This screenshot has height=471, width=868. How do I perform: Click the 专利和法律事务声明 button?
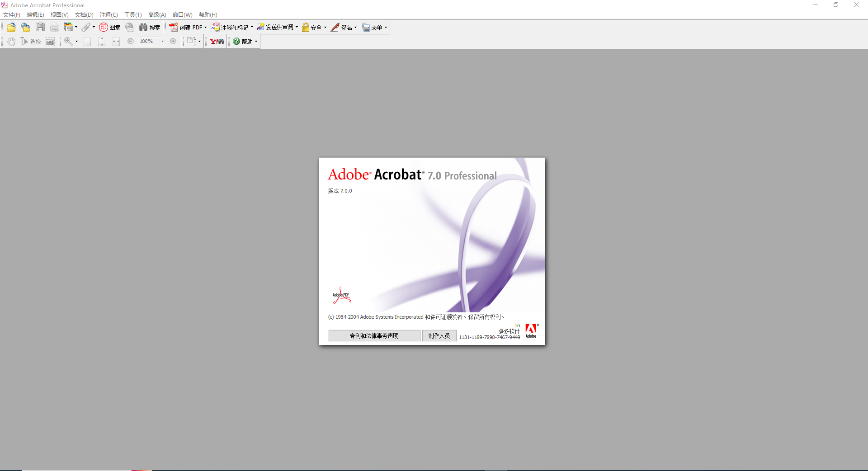(x=374, y=336)
